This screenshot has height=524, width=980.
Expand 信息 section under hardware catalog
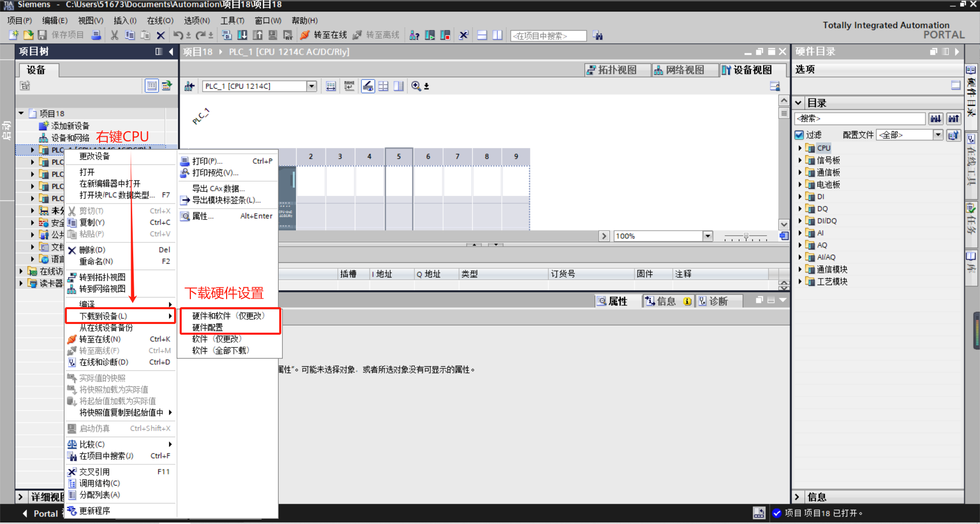click(797, 496)
